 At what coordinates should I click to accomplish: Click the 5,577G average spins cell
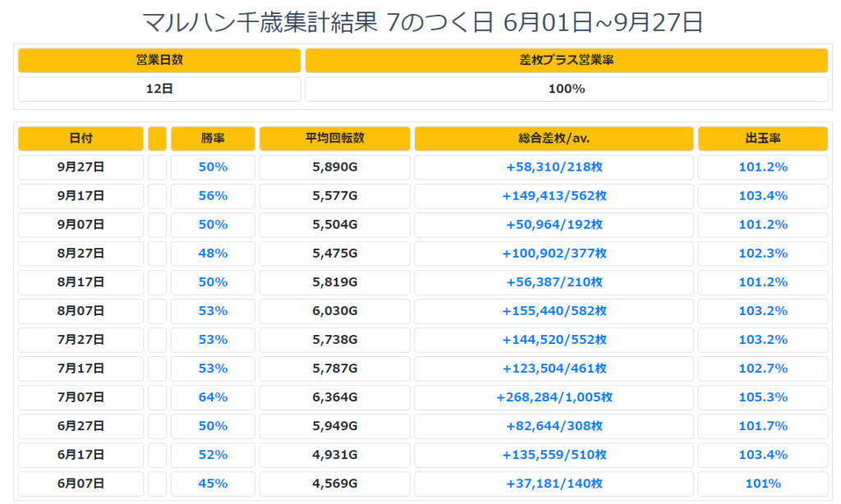335,196
